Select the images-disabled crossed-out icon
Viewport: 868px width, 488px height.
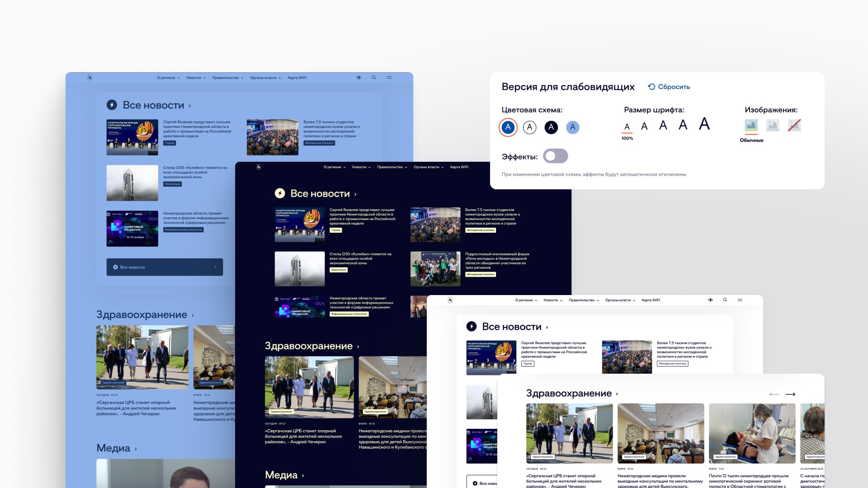click(x=794, y=125)
